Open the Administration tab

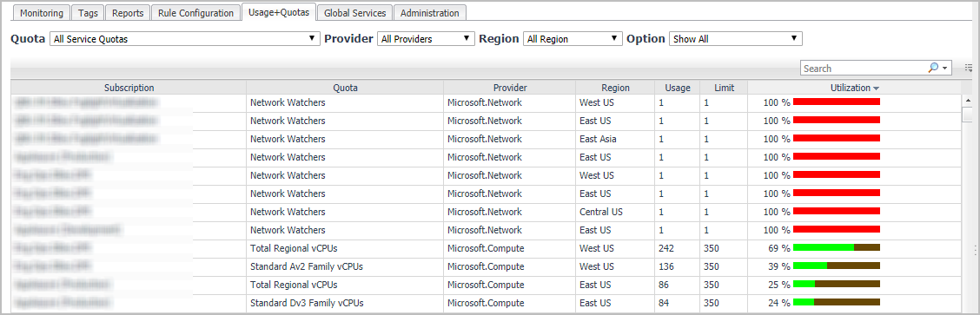pyautogui.click(x=430, y=12)
